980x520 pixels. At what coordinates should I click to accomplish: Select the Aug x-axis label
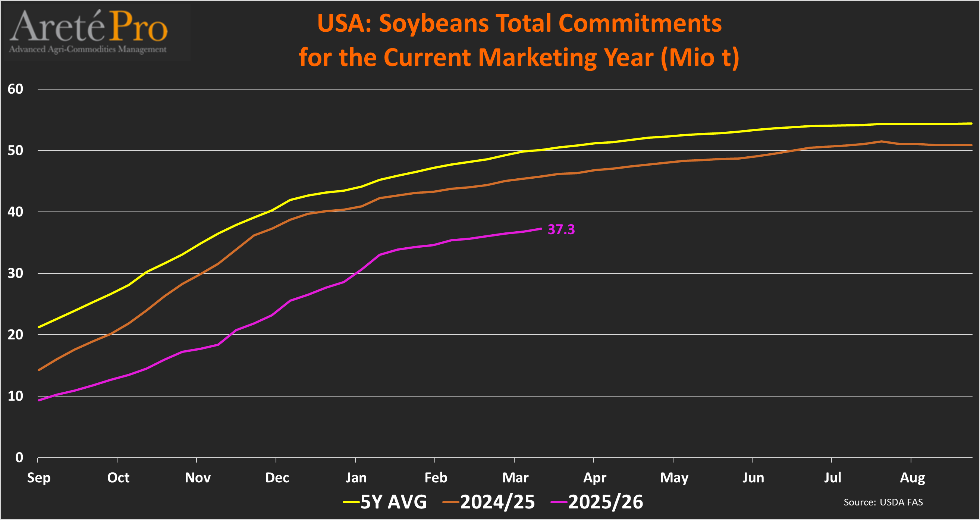(x=912, y=478)
